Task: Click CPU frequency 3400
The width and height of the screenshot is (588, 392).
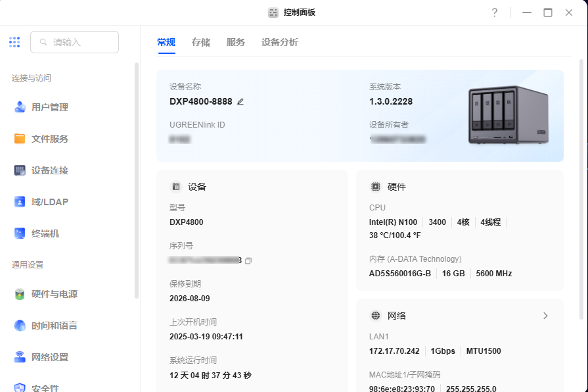Action: click(x=438, y=222)
